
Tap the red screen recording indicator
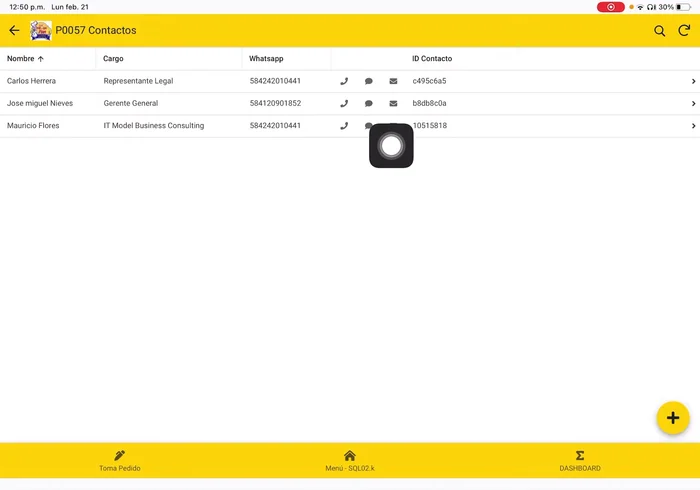[610, 7]
